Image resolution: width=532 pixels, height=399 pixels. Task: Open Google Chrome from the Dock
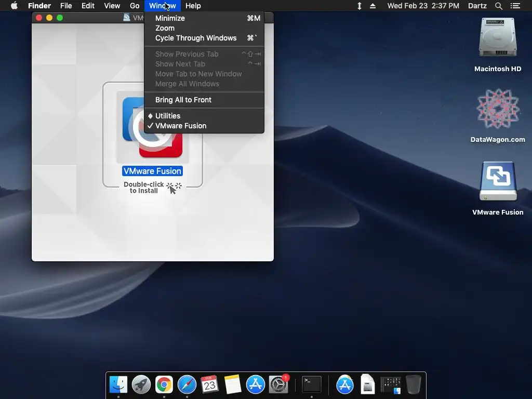click(x=164, y=384)
